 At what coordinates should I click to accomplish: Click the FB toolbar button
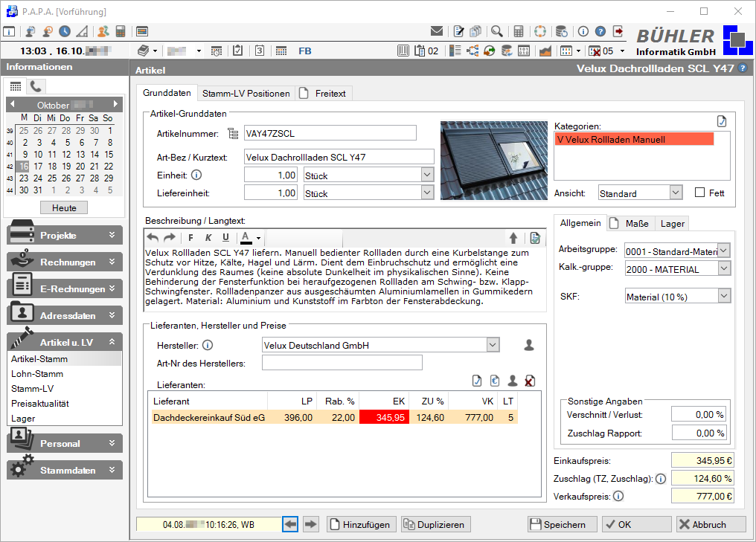(x=305, y=51)
